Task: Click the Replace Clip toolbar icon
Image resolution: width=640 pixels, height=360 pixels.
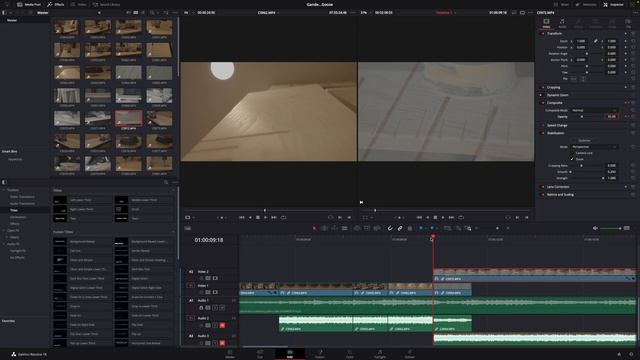Action: (377, 228)
